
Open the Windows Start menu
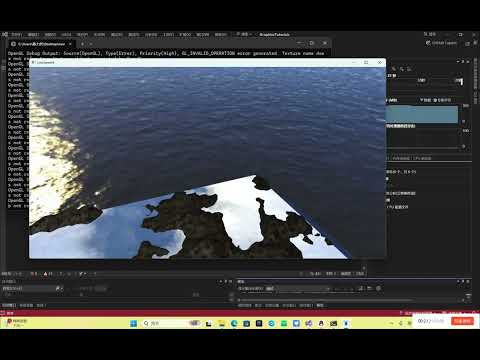coord(134,323)
